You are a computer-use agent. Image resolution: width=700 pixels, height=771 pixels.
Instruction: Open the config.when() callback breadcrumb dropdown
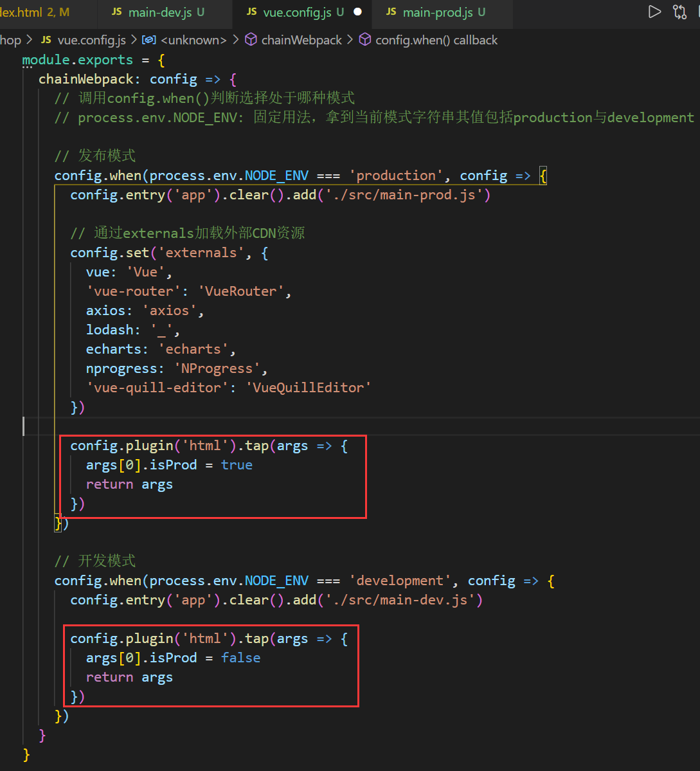pos(436,40)
